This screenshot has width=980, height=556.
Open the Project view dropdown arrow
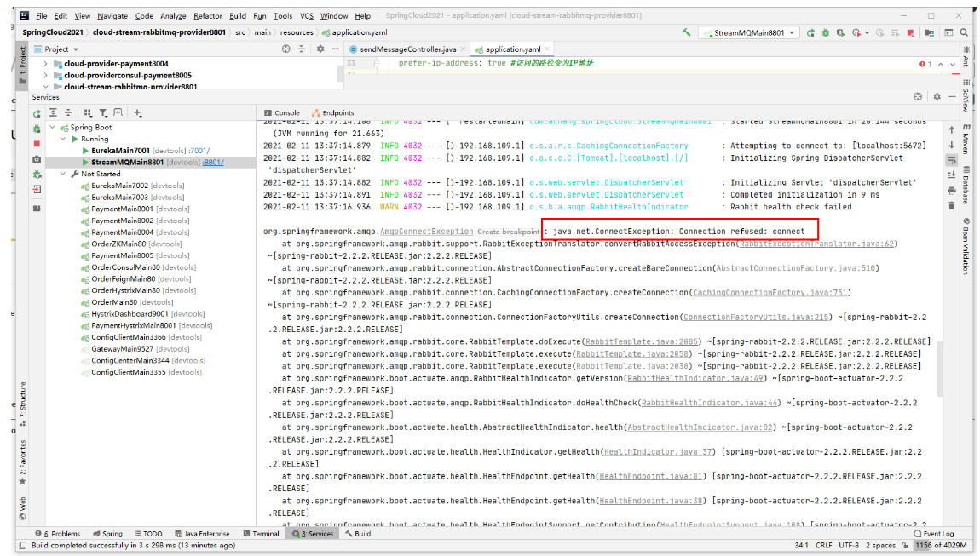(x=76, y=49)
